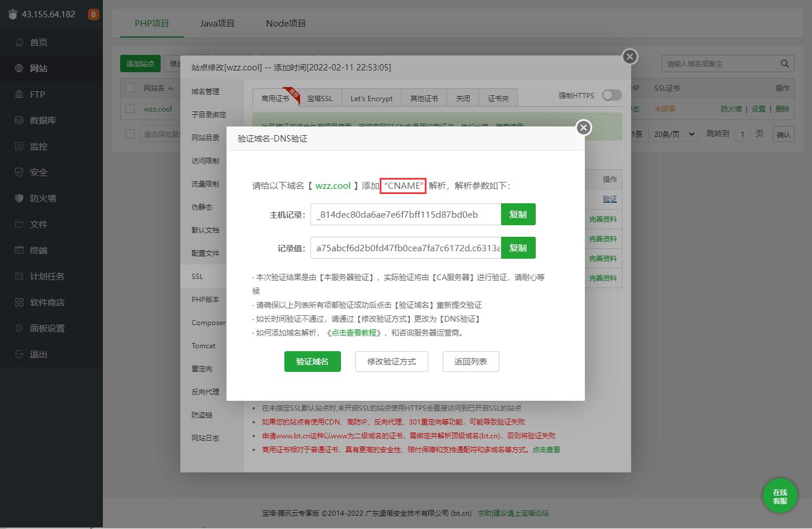
Task: Open the 20条/页 page size dropdown
Action: point(673,134)
